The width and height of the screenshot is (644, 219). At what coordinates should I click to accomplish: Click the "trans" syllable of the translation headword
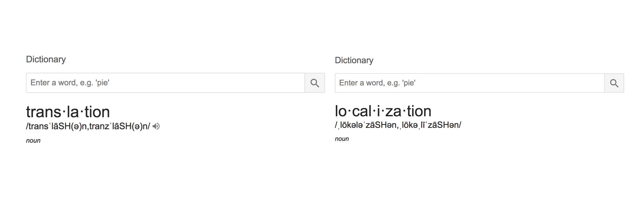tap(44, 112)
